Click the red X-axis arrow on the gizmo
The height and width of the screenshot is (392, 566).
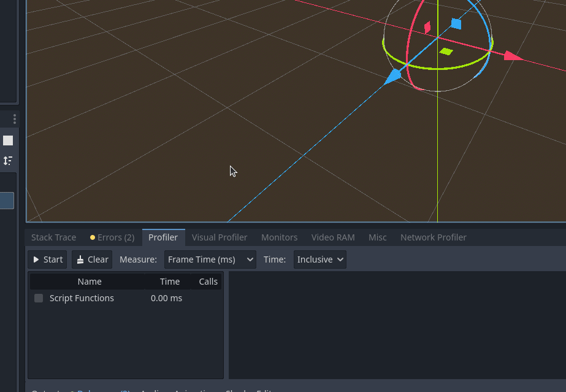[511, 56]
